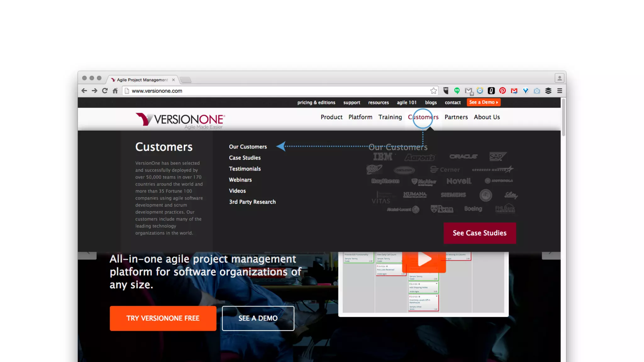The width and height of the screenshot is (644, 362).
Task: Open the Hangouts extension
Action: pyautogui.click(x=457, y=91)
